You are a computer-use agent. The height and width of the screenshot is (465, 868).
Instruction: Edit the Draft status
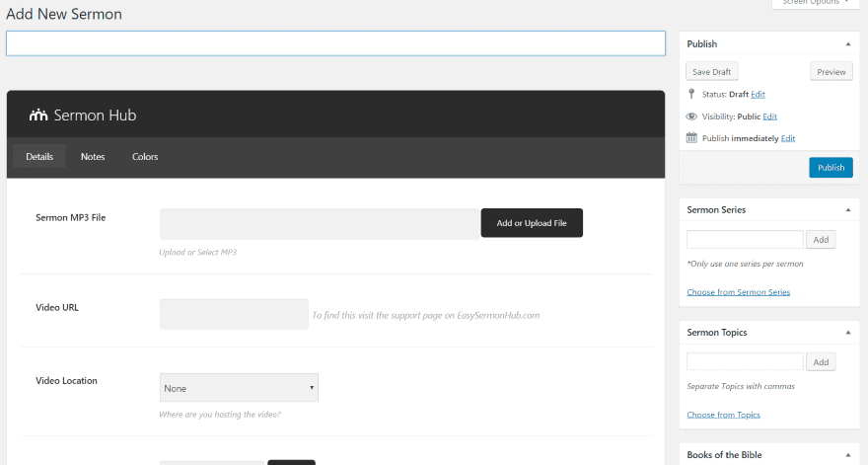coord(758,94)
